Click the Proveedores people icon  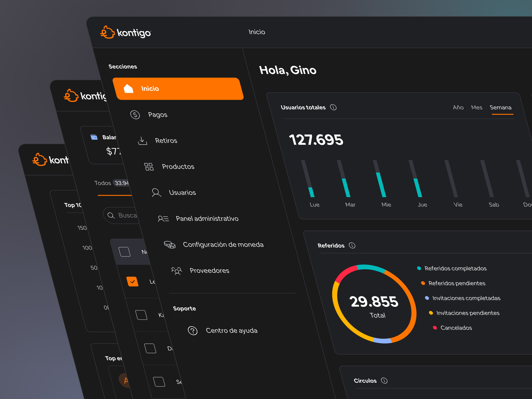pyautogui.click(x=177, y=270)
